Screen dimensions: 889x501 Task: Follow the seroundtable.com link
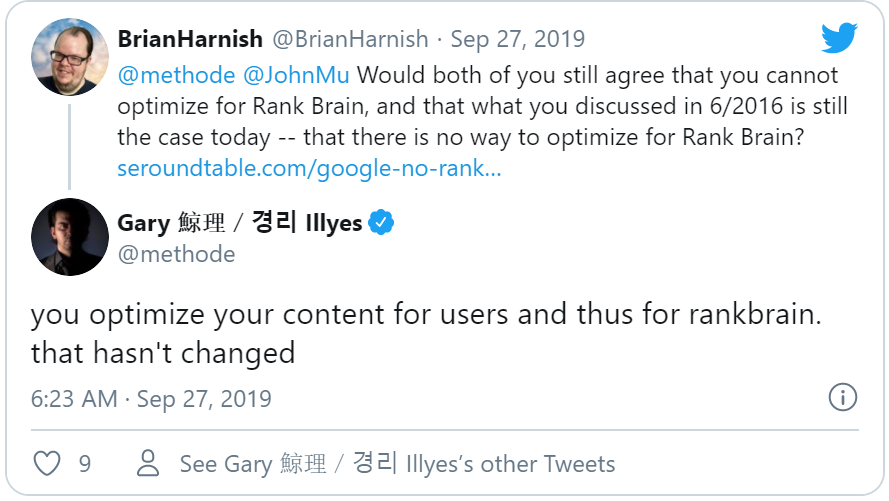[309, 167]
